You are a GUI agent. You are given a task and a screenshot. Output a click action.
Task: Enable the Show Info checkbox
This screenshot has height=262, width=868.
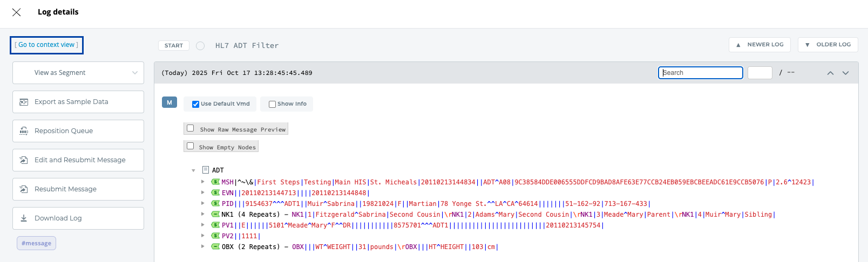click(272, 104)
